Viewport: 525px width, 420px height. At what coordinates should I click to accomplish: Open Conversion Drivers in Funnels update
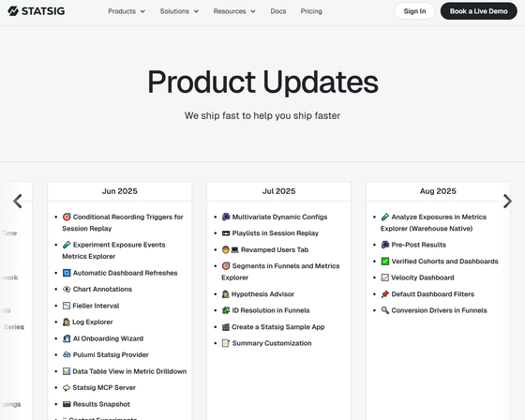pos(439,310)
